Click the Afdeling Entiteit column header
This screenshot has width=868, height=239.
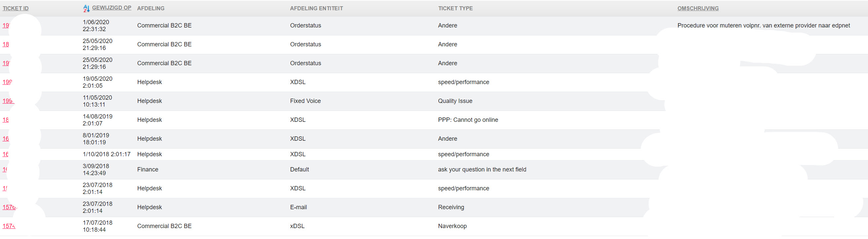pos(316,8)
